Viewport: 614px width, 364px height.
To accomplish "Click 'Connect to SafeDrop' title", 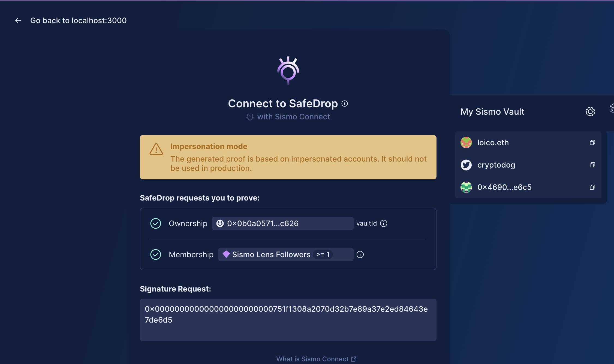I will point(283,104).
